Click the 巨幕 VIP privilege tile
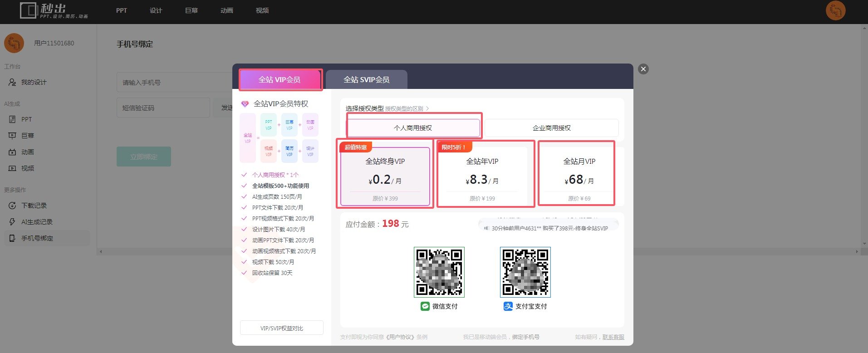The image size is (868, 353). (x=289, y=125)
